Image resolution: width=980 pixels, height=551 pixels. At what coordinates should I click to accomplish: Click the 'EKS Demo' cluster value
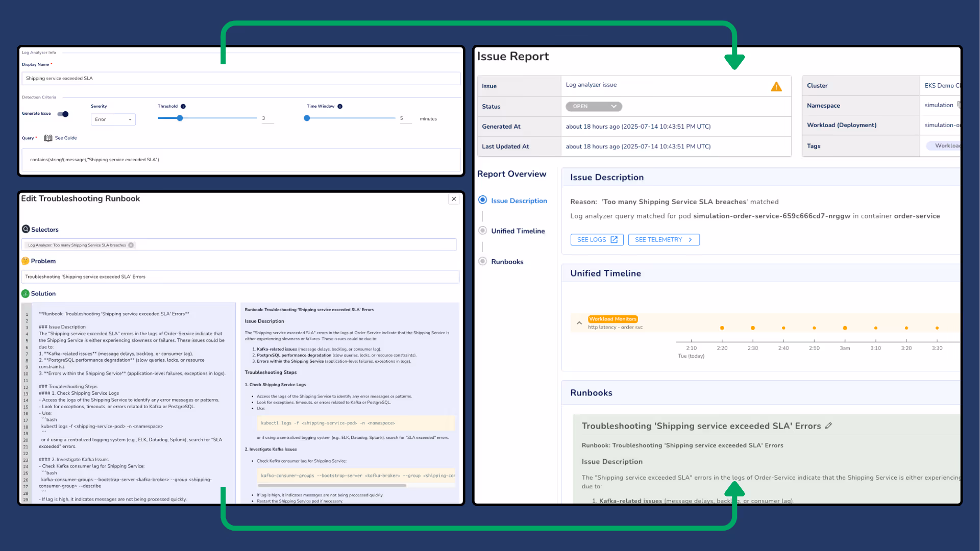click(x=942, y=86)
